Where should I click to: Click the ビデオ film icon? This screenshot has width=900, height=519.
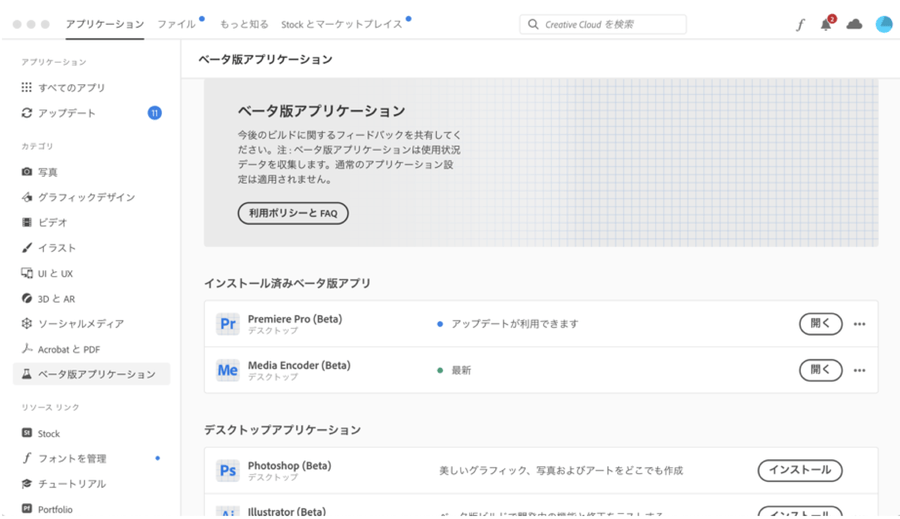coord(26,222)
